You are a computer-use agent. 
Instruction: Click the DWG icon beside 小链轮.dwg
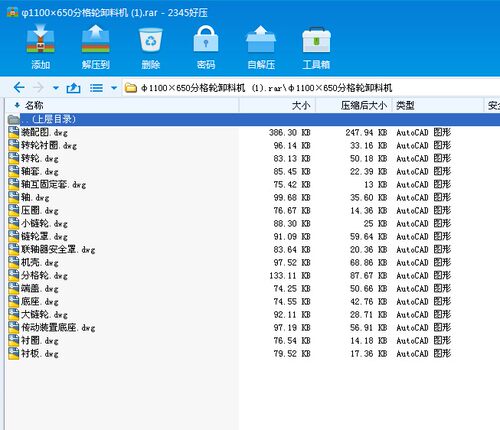(x=14, y=224)
